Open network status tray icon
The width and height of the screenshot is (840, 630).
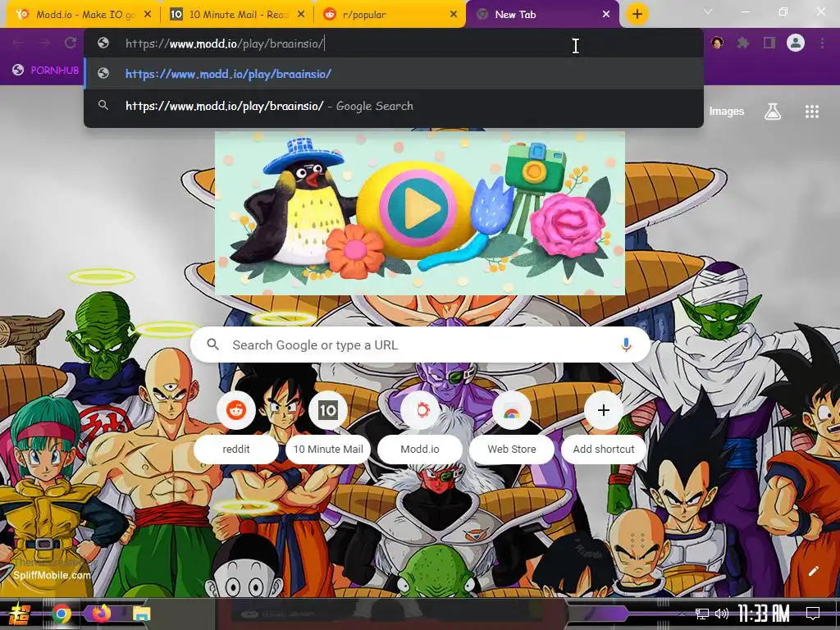[702, 614]
